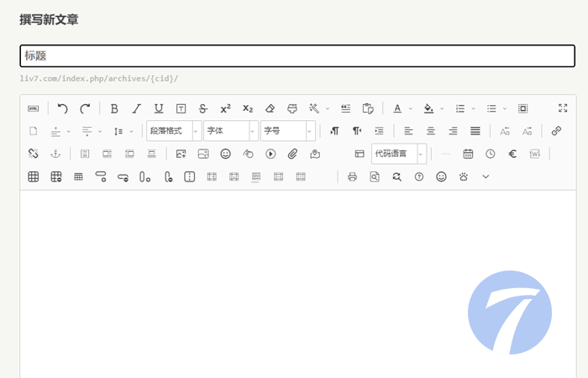Toggle italic formatting

[x=136, y=108]
